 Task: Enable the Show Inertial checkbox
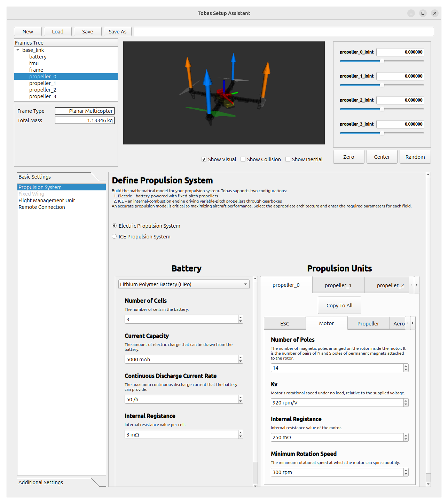tap(288, 159)
